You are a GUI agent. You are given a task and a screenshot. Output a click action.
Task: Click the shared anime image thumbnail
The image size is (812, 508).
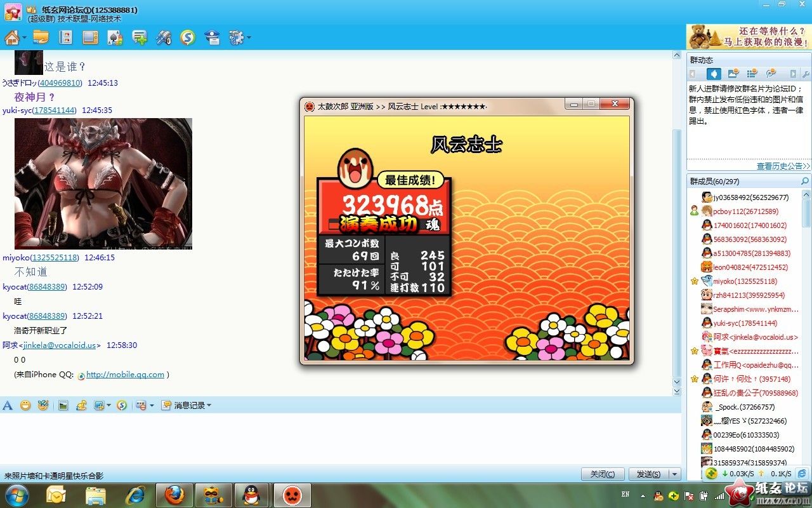tap(103, 184)
